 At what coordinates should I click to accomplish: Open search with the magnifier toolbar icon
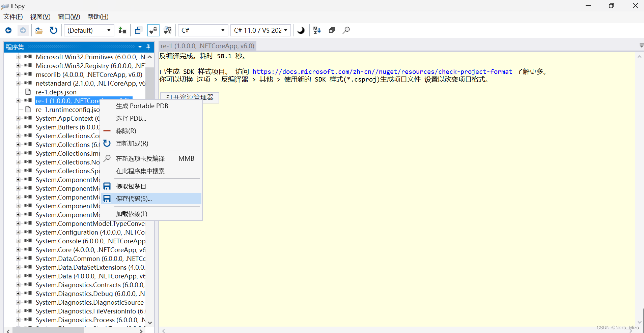[346, 30]
